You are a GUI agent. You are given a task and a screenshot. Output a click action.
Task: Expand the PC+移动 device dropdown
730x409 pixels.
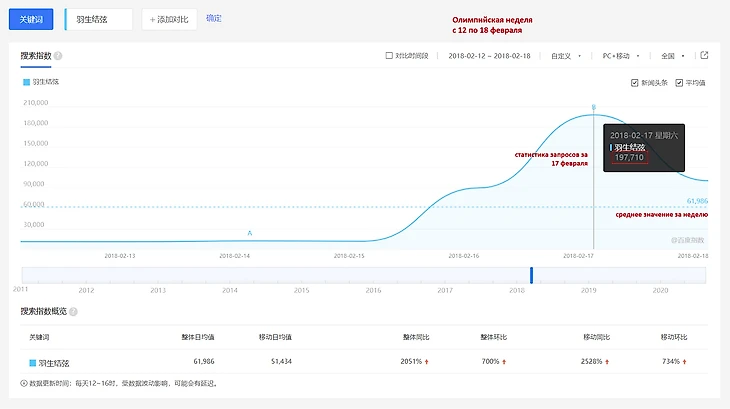pos(624,56)
